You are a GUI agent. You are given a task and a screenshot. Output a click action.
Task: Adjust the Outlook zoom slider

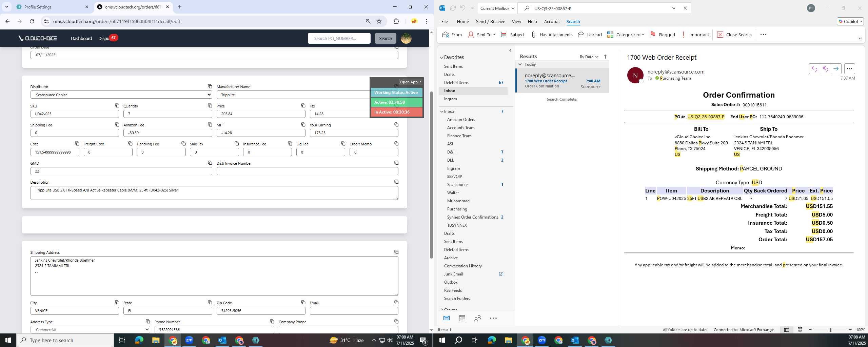click(830, 330)
